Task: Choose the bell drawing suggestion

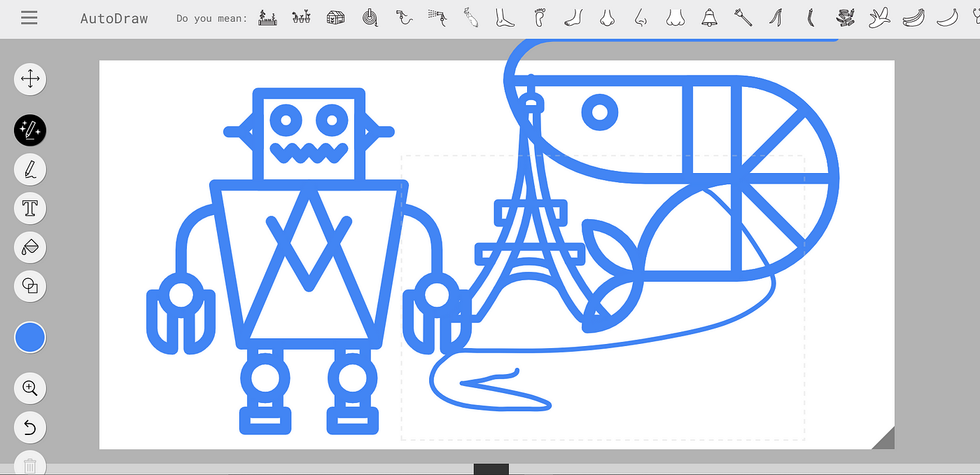Action: click(710, 18)
